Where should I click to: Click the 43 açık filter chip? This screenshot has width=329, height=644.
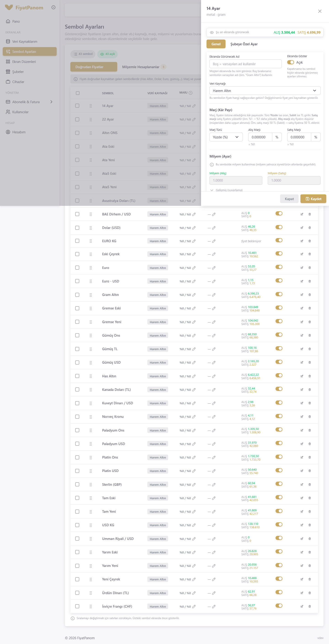(x=107, y=54)
